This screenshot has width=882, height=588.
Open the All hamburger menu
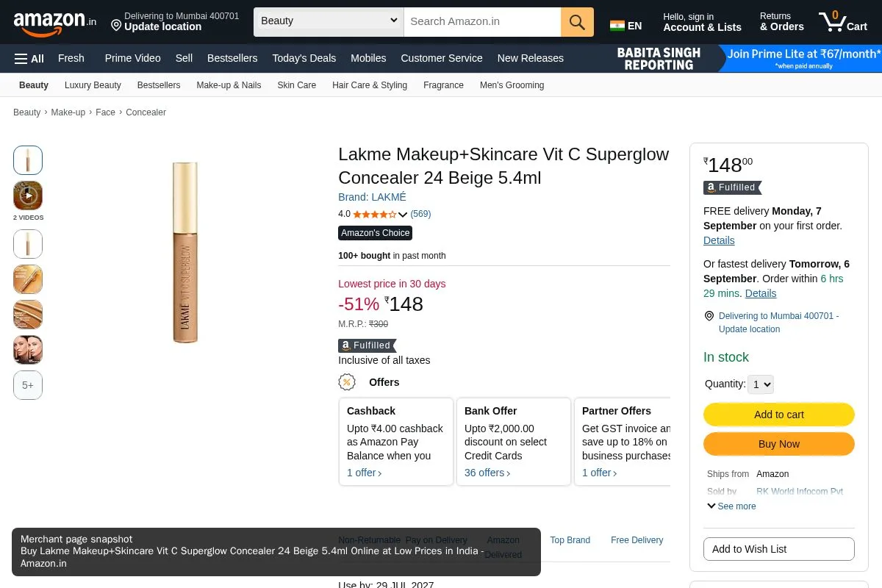[29, 58]
